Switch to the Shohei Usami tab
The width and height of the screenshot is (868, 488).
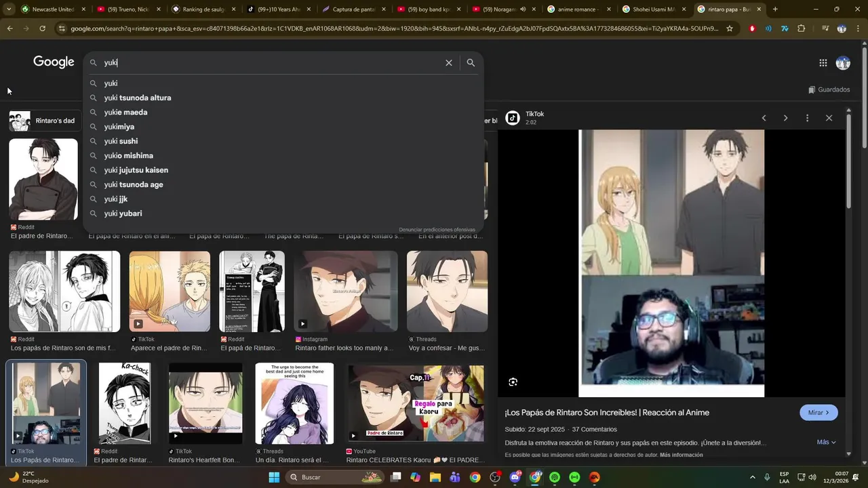click(654, 9)
